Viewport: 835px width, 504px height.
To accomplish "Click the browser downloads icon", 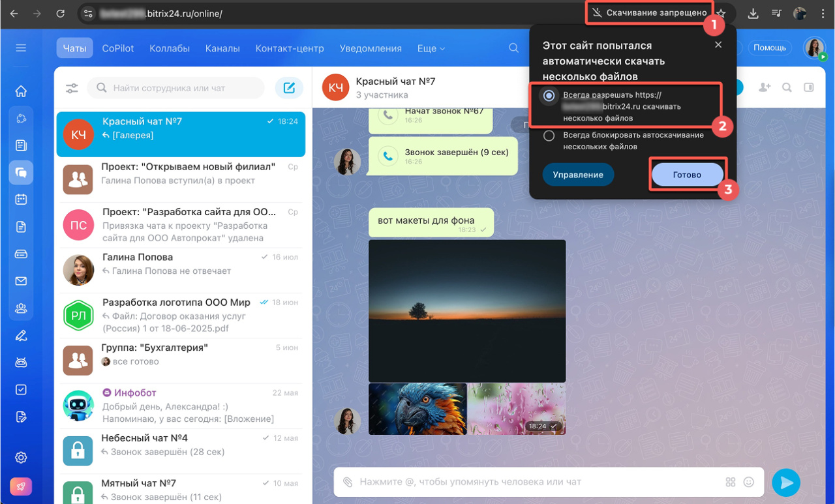I will coord(753,13).
